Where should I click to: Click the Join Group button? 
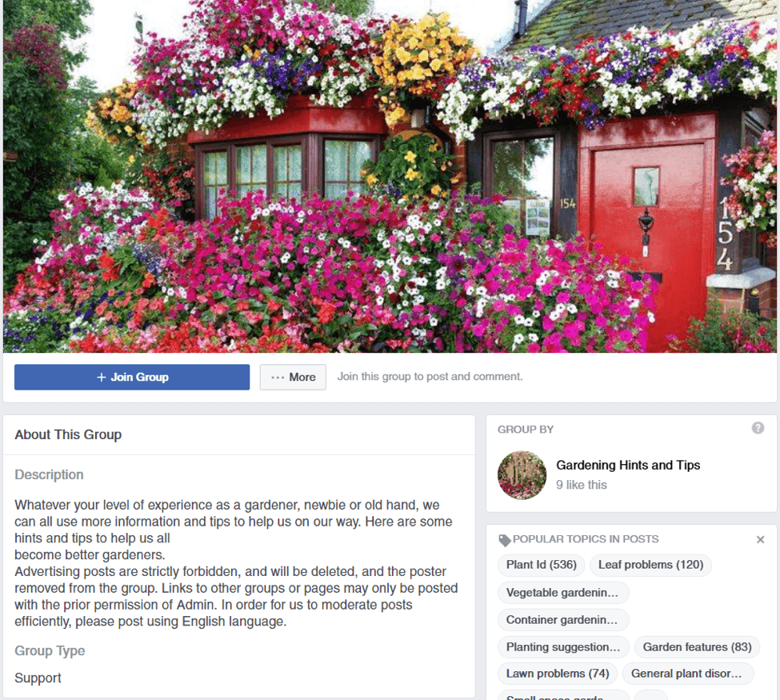[x=132, y=377]
